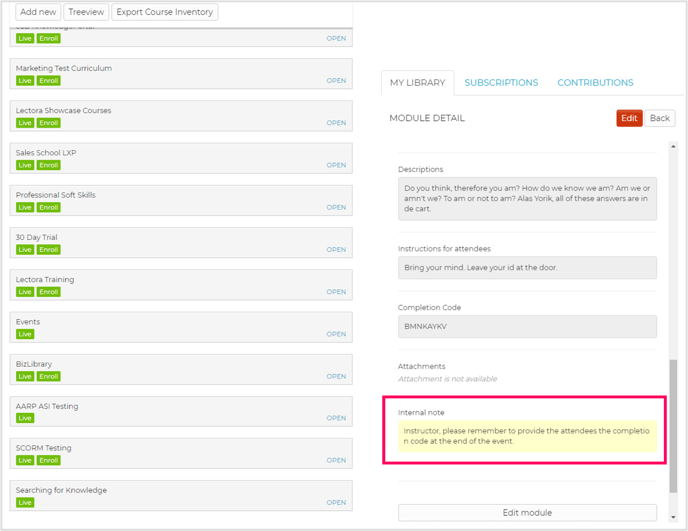Open the Marketing Test Curriculum course
The image size is (688, 531).
pyautogui.click(x=336, y=81)
